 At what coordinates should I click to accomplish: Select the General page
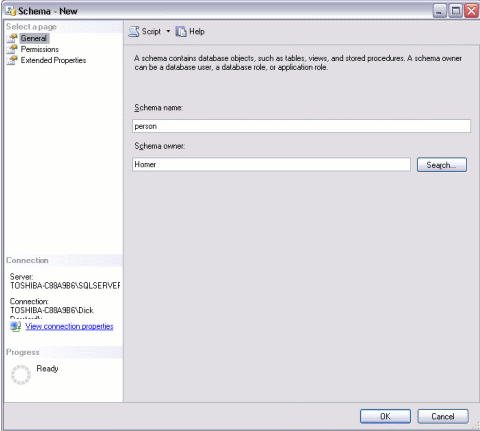click(34, 38)
